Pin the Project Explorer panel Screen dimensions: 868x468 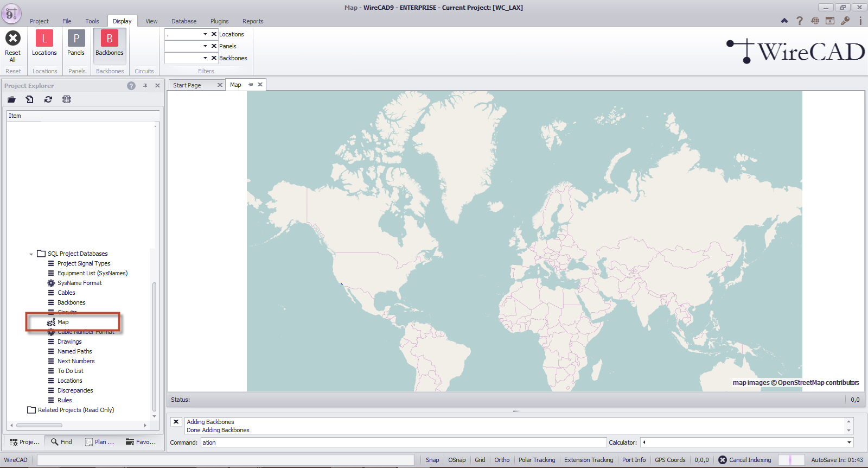(x=145, y=86)
